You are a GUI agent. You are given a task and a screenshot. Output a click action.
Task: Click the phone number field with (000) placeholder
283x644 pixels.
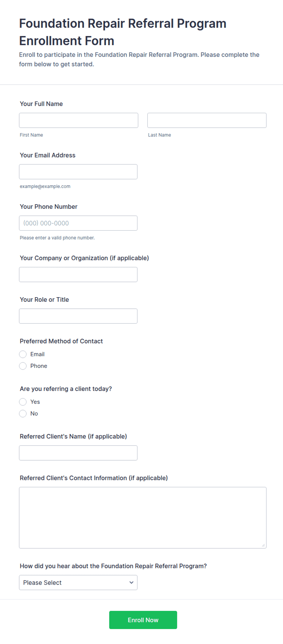(78, 223)
